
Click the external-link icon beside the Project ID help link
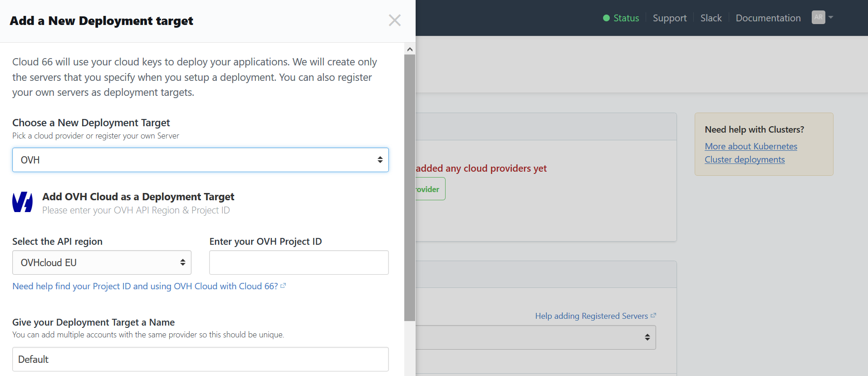coord(283,285)
